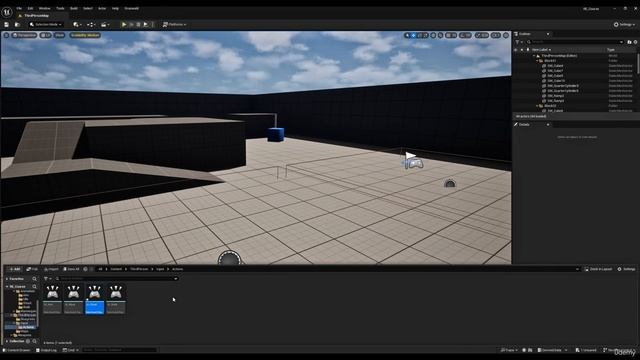Open the Perspective view mode dropdown
Screen dimensions: 640x360
24,36
